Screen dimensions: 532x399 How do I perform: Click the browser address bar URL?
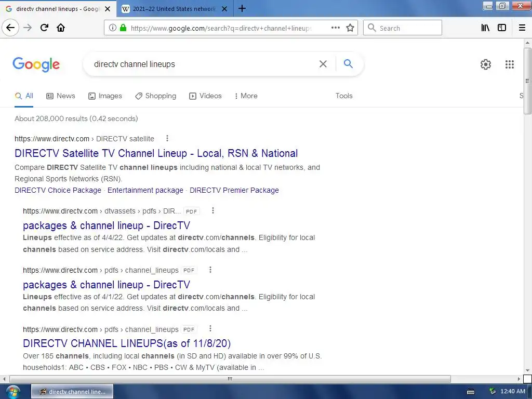click(x=221, y=28)
